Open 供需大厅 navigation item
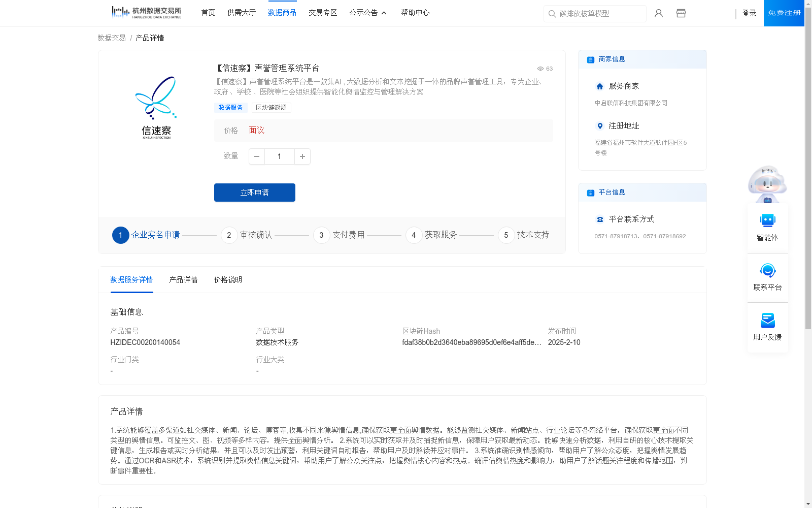Image resolution: width=812 pixels, height=508 pixels. click(x=242, y=13)
